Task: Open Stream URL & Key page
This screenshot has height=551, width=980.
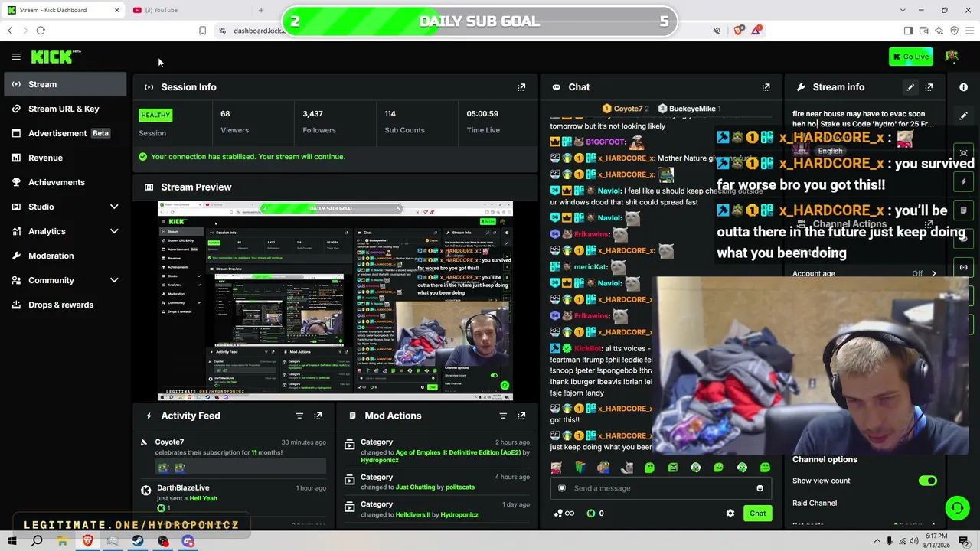Action: click(x=65, y=109)
